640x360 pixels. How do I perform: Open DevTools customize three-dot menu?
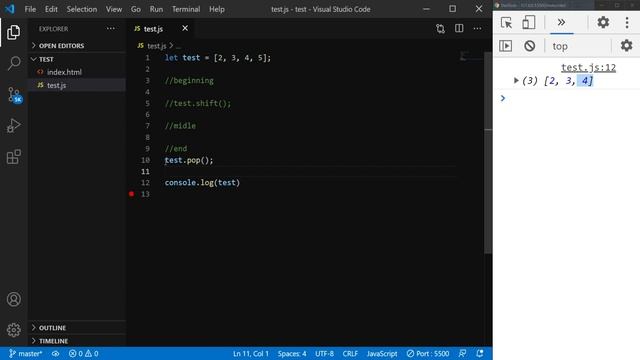tap(627, 22)
